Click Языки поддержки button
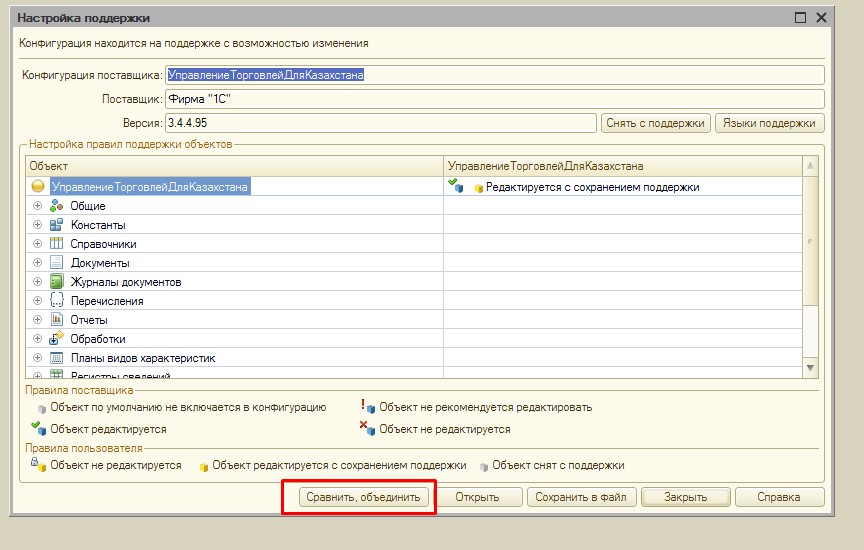The width and height of the screenshot is (864, 550). (x=769, y=123)
